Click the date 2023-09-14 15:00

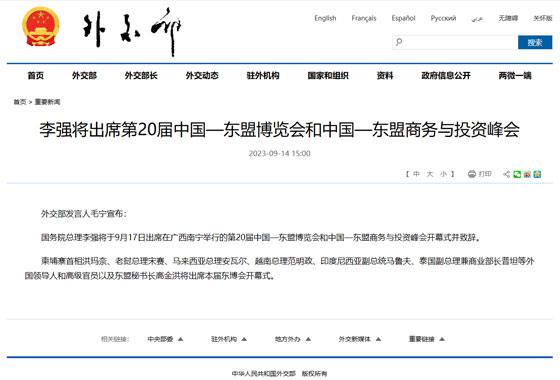[x=279, y=153]
